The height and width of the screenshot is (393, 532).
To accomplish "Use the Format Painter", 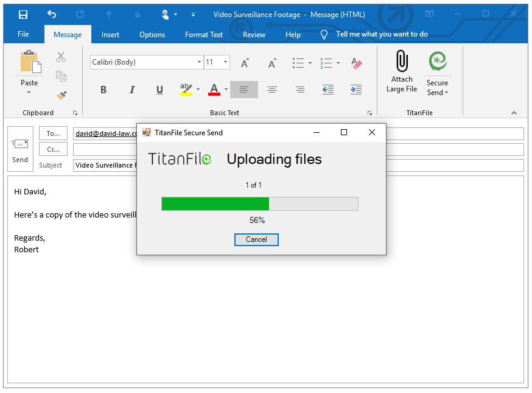I will coord(61,95).
